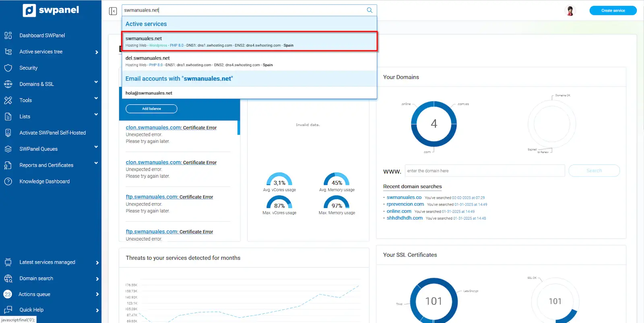
Task: Click the Security shield icon
Action: point(8,68)
